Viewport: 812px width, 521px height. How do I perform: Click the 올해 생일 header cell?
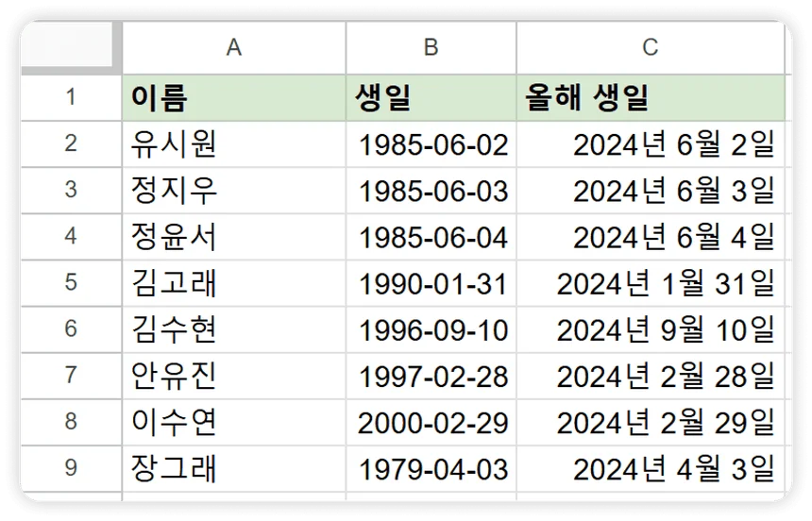[650, 97]
